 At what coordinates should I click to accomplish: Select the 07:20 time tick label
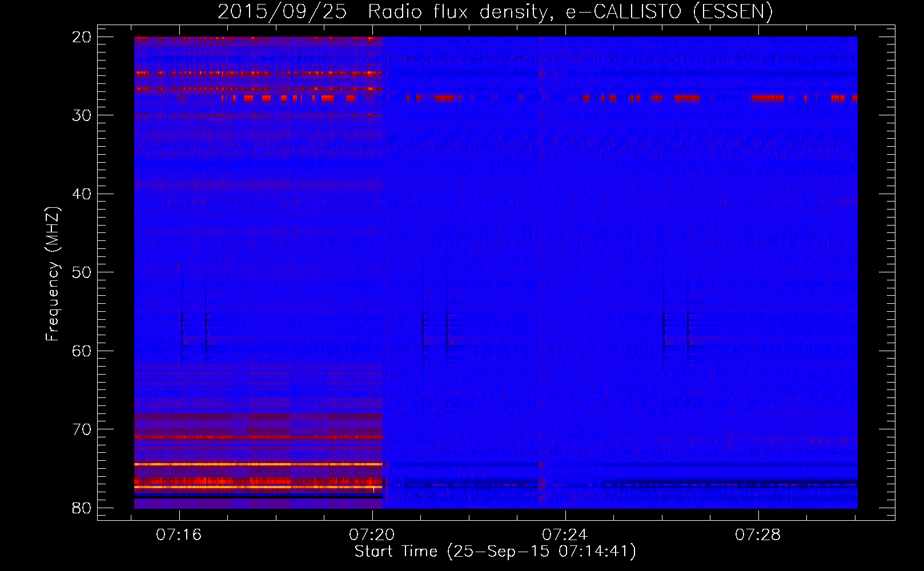372,535
